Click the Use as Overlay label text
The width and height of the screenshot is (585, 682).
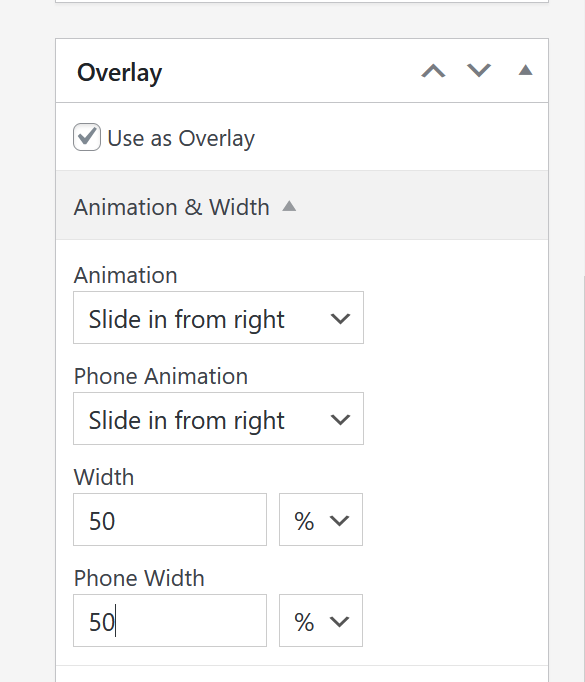(181, 139)
